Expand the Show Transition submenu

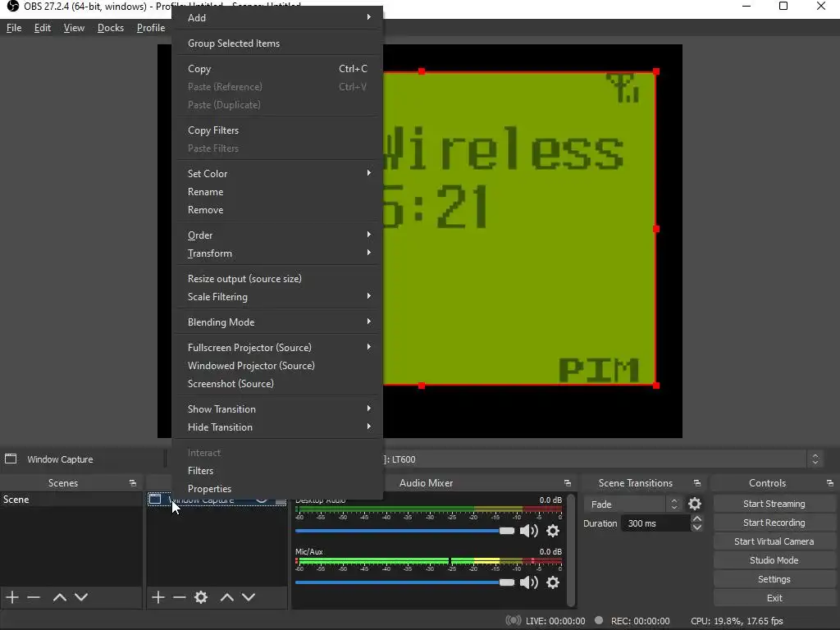tap(279, 409)
